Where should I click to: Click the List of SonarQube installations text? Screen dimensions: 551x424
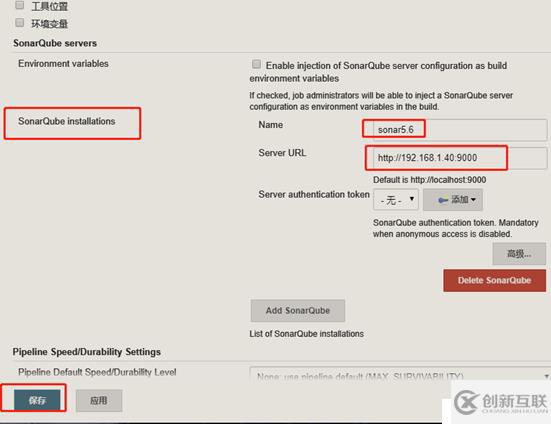click(306, 334)
